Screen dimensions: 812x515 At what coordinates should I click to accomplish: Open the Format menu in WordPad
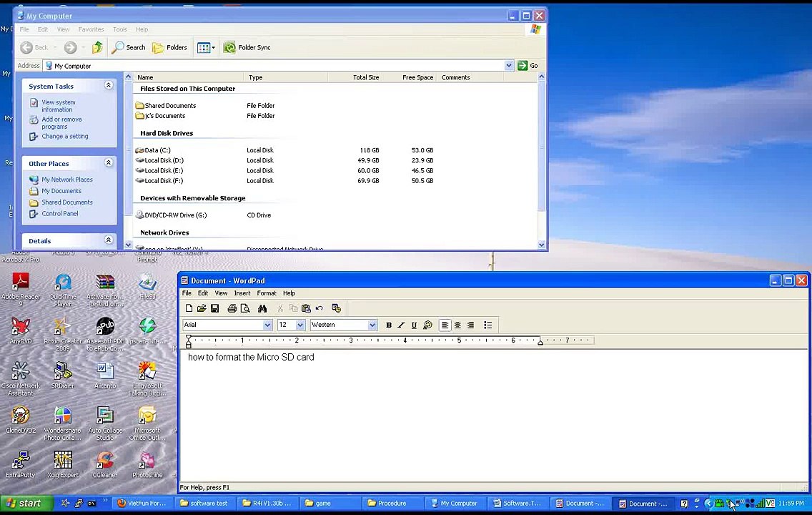pos(266,293)
